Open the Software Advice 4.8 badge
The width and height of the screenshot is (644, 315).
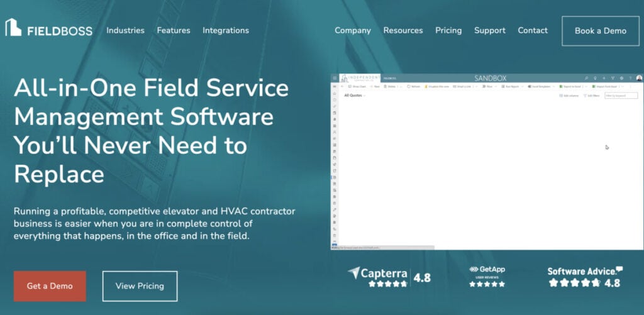pos(585,277)
